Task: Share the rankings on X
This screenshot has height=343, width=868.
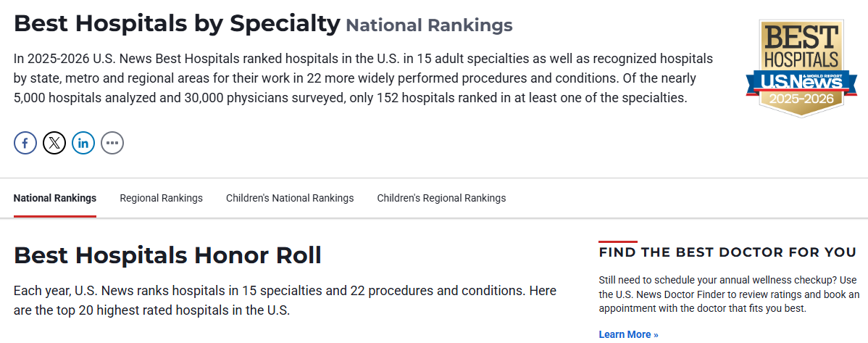Action: click(54, 143)
